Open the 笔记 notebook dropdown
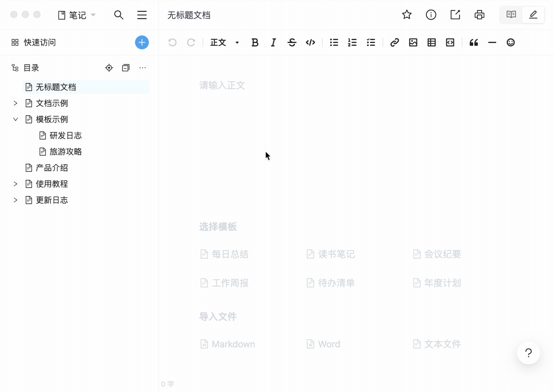 point(77,15)
